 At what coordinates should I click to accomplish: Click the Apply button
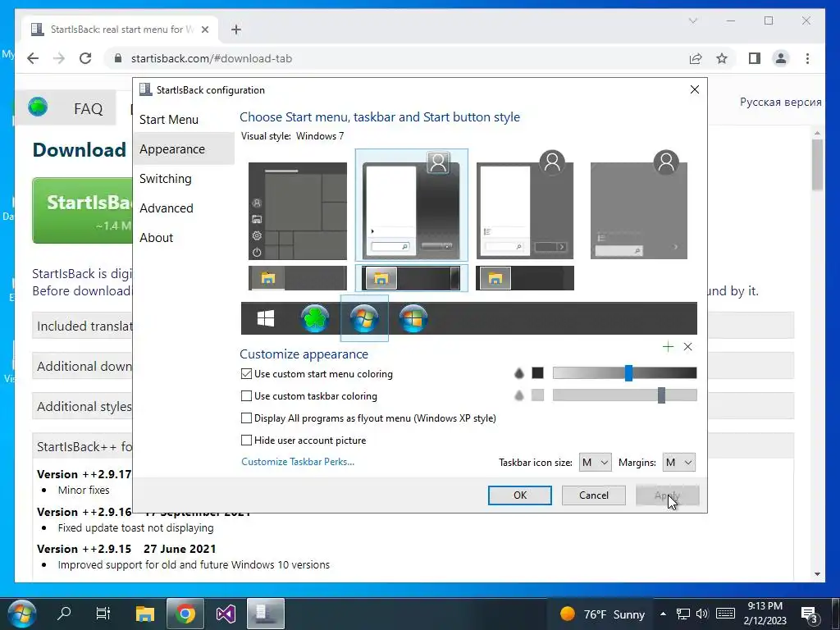point(668,495)
